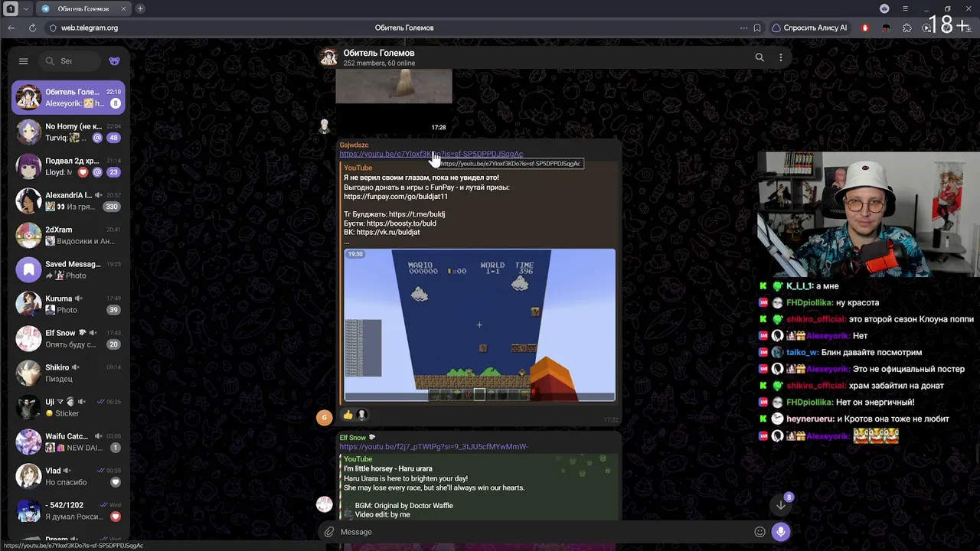The height and width of the screenshot is (551, 980).
Task: Click the heart reaction badge on Vlad chat
Action: (x=116, y=482)
